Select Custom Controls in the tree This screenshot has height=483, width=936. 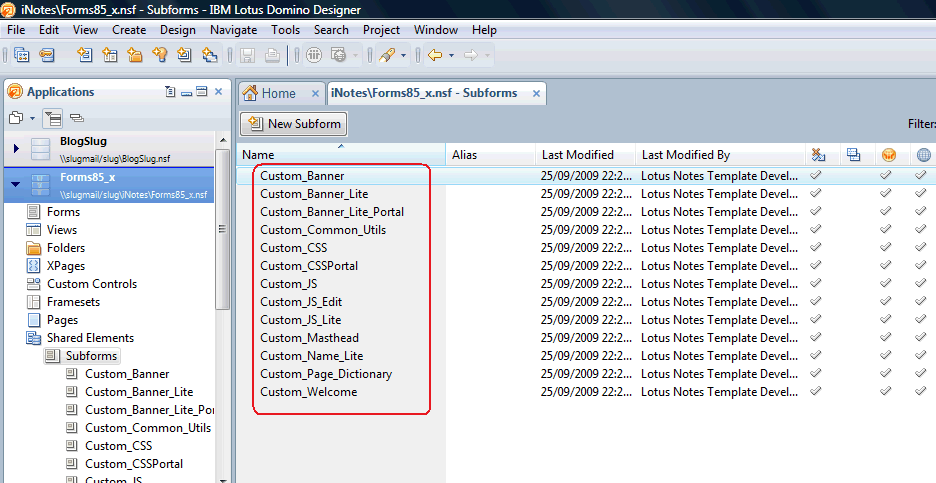click(x=92, y=284)
